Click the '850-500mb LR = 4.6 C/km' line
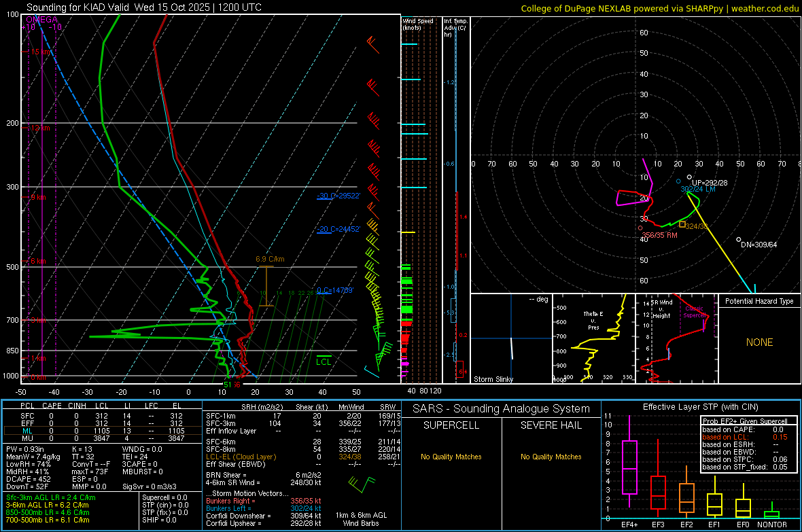802x532 pixels. 48,512
